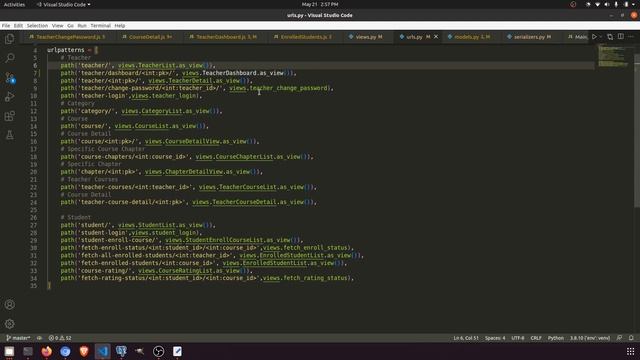Image resolution: width=640 pixels, height=360 pixels.
Task: Select language mode Python
Action: click(x=555, y=338)
